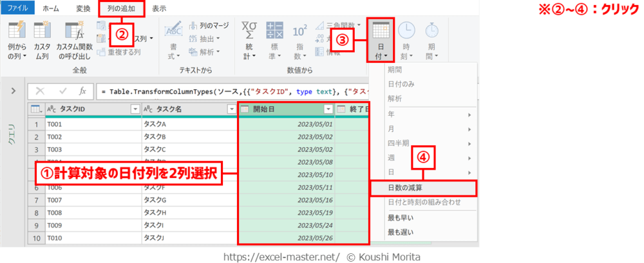The image size is (644, 263).
Task: Open タスクID column filter dropdown
Action: [135, 109]
